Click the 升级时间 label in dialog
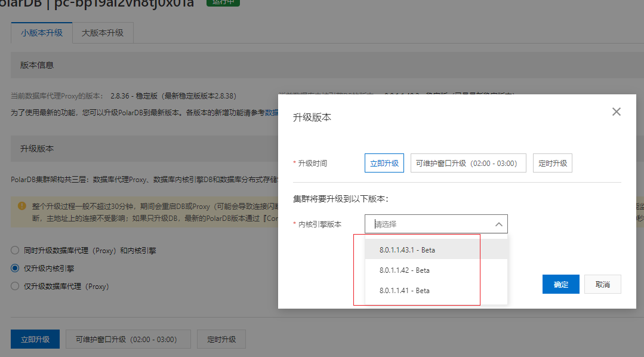Image resolution: width=644 pixels, height=357 pixels. [313, 163]
